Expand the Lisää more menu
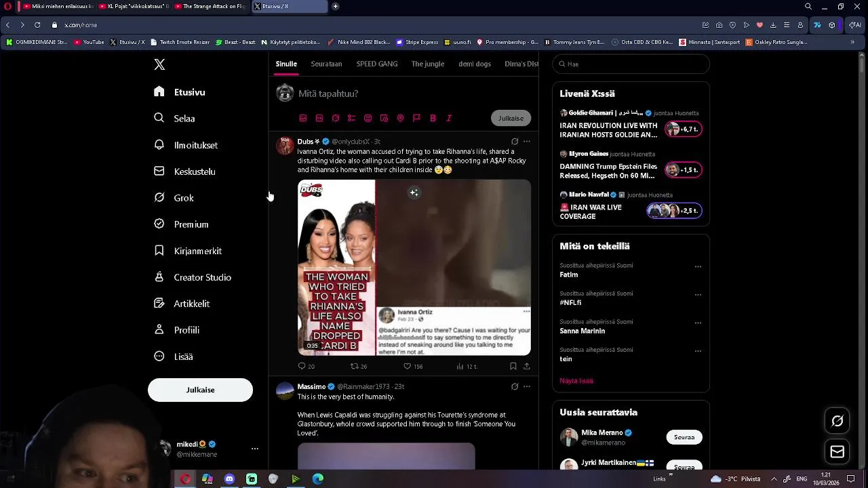This screenshot has width=868, height=488. (x=174, y=357)
